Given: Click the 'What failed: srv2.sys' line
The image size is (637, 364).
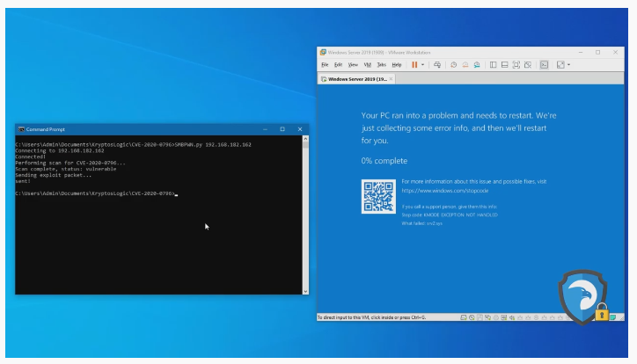Looking at the screenshot, I should 421,223.
